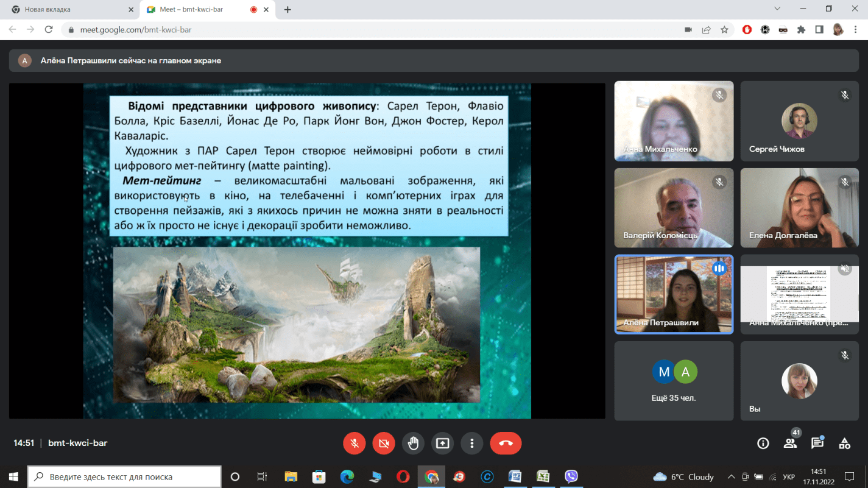Open Chrome tab search chevron
The height and width of the screenshot is (488, 868).
point(777,9)
